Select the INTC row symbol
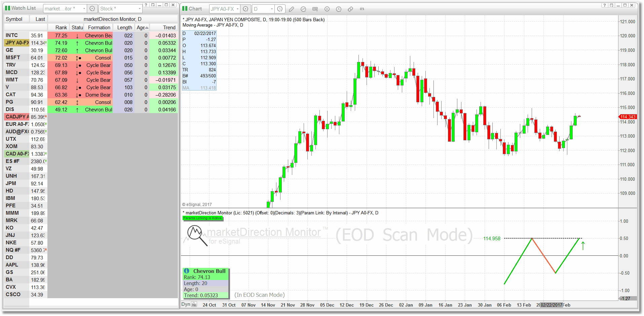 coord(12,35)
